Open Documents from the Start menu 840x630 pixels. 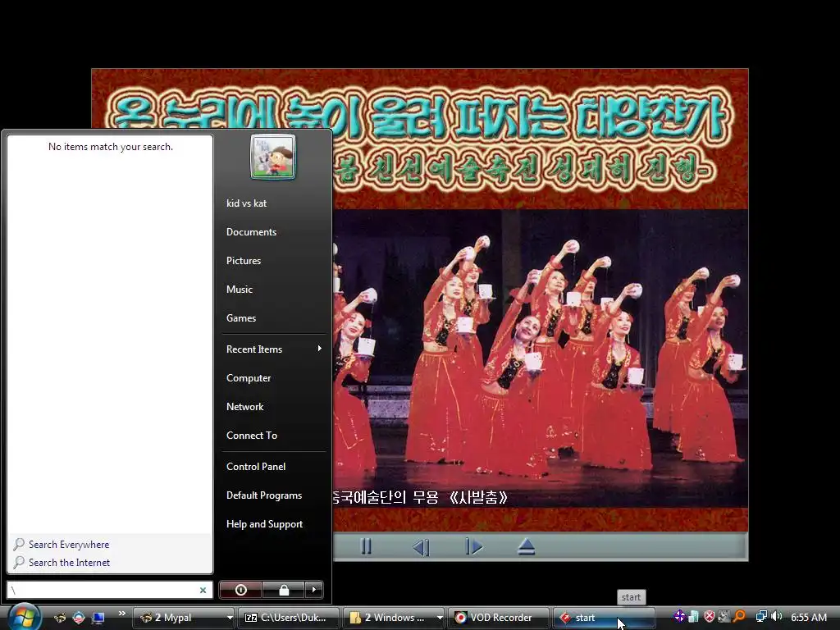(251, 232)
